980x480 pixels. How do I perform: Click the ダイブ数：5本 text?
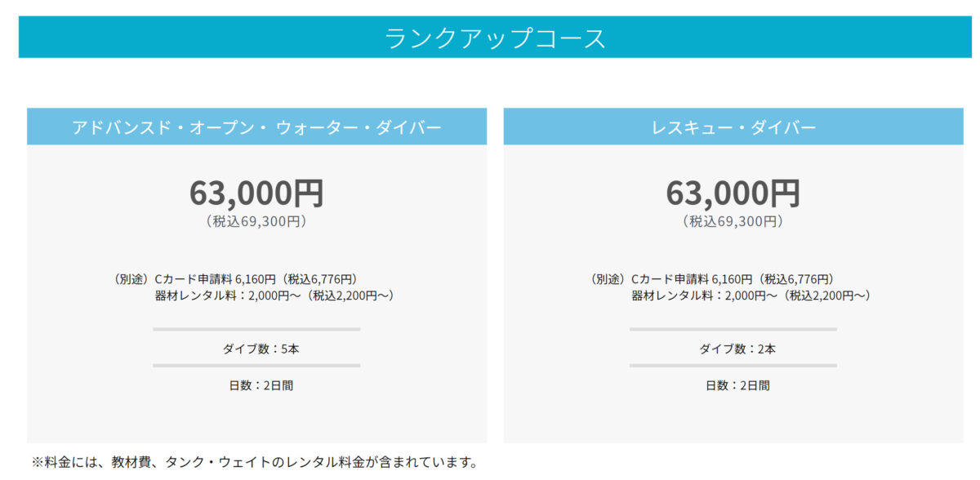tap(256, 349)
